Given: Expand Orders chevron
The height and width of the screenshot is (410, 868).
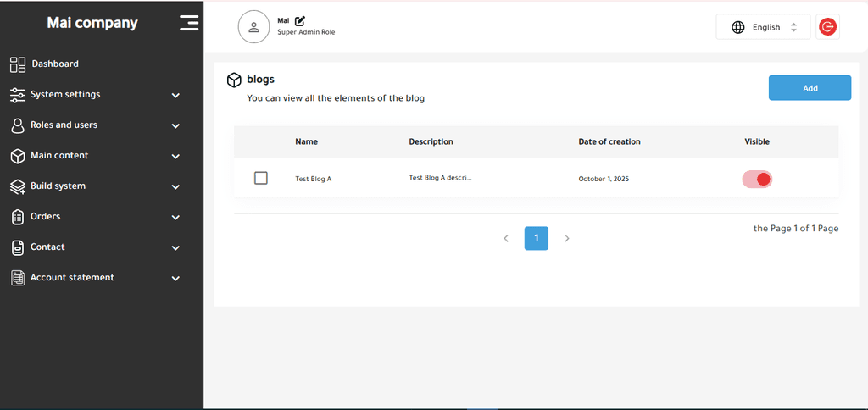Looking at the screenshot, I should coord(175,218).
